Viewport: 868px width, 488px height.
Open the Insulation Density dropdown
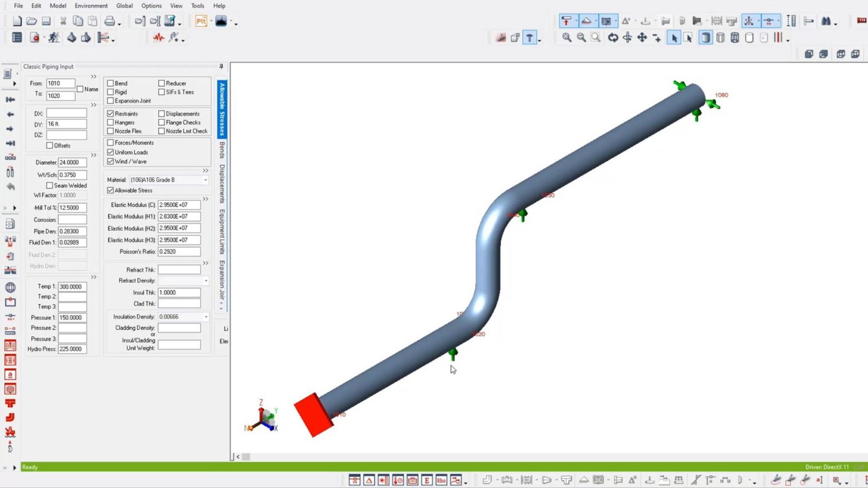pos(206,317)
